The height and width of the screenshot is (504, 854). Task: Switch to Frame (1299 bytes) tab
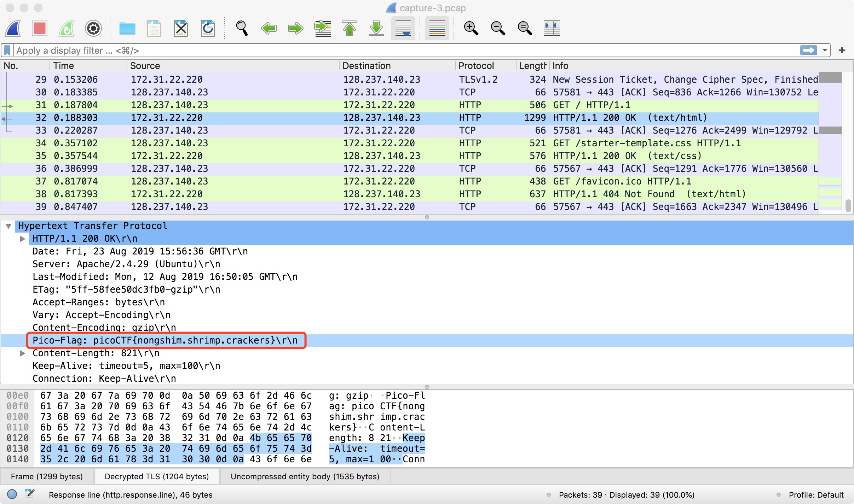coord(47,476)
